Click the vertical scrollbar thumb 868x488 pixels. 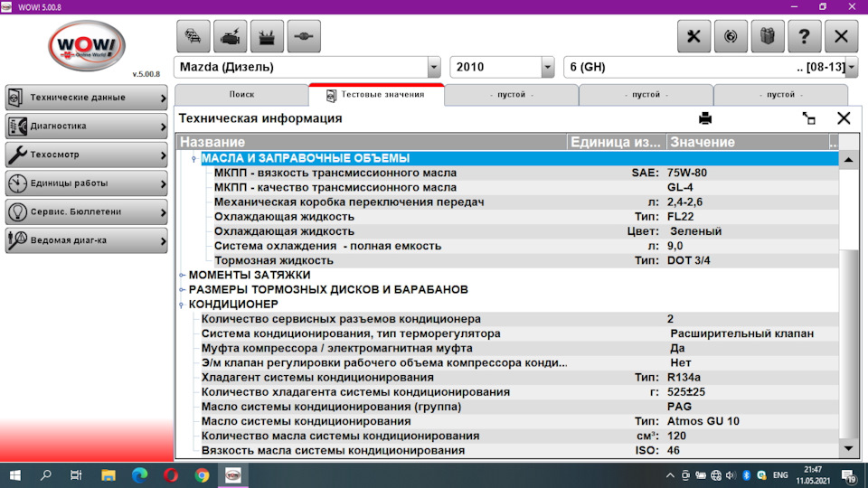point(849,343)
